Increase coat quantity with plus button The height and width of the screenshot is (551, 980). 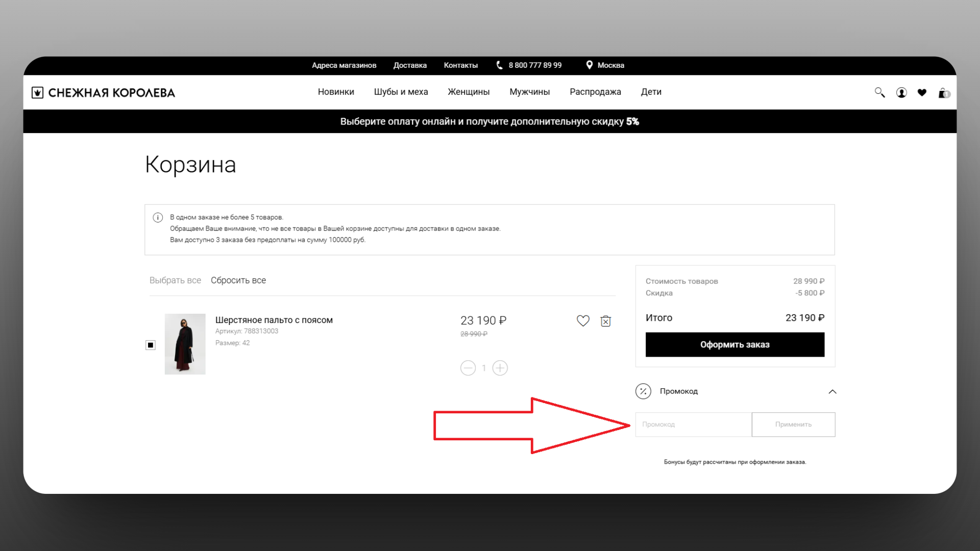click(x=500, y=368)
